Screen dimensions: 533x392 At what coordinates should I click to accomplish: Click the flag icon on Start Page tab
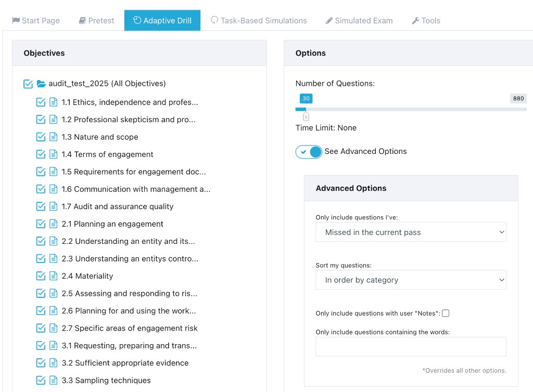click(16, 20)
